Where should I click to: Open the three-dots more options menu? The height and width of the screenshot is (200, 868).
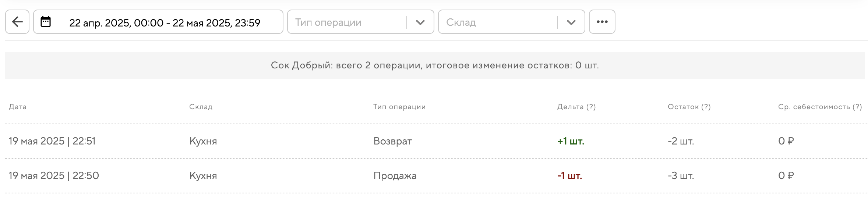pos(602,22)
